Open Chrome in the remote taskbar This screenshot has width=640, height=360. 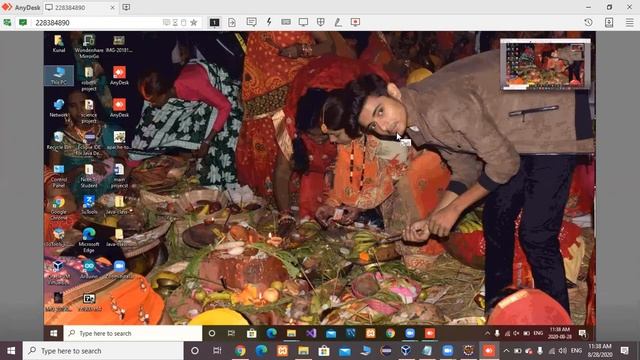tap(390, 333)
